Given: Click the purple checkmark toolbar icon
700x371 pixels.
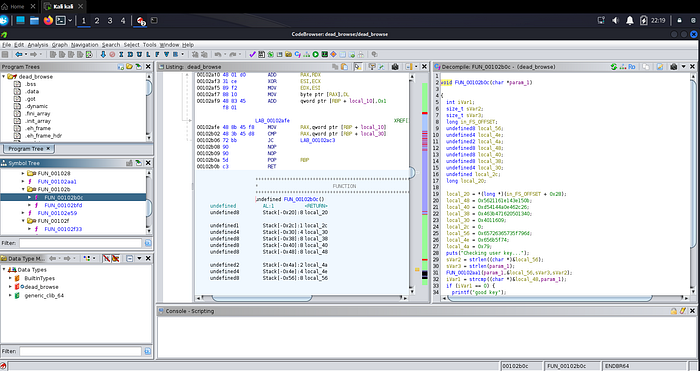Looking at the screenshot, I should click(252, 54).
